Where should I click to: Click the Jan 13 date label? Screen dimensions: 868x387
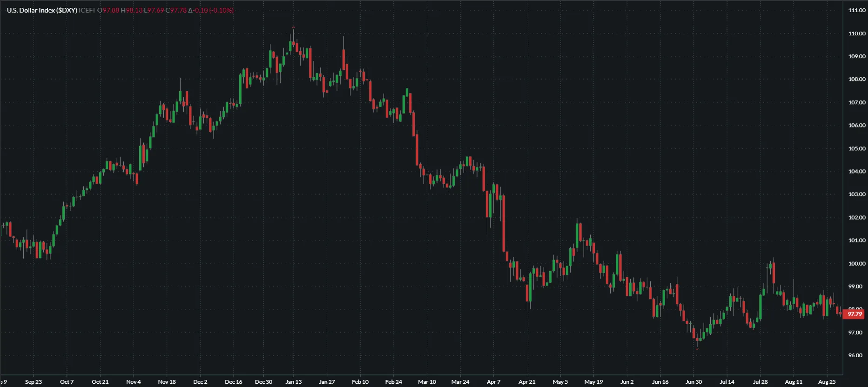coord(293,382)
